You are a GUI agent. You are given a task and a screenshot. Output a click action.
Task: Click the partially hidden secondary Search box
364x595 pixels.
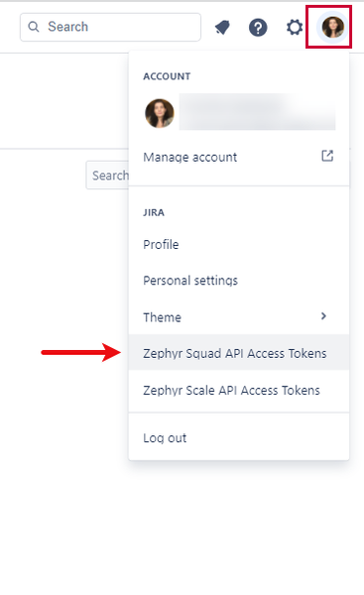click(108, 176)
